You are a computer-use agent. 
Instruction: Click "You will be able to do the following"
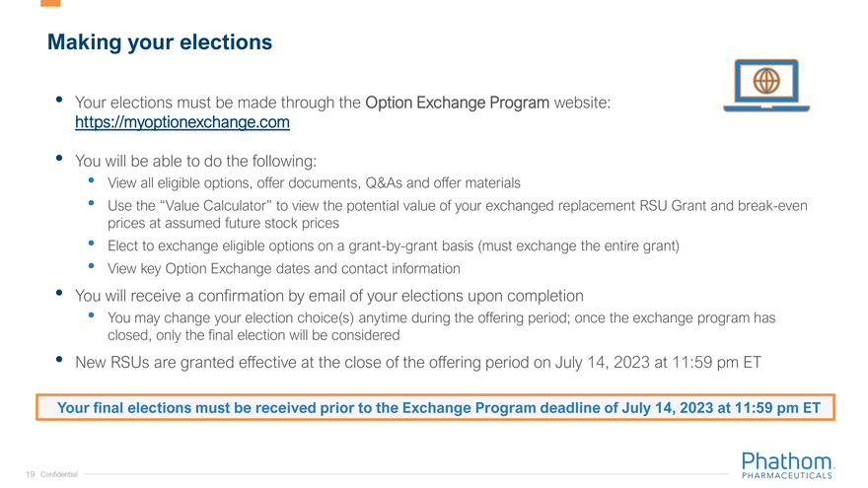[x=196, y=160]
